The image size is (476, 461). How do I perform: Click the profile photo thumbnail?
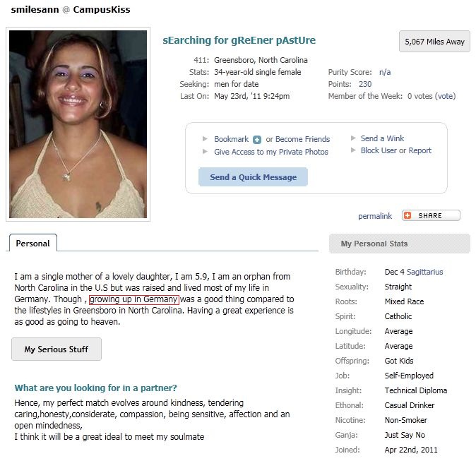78,124
